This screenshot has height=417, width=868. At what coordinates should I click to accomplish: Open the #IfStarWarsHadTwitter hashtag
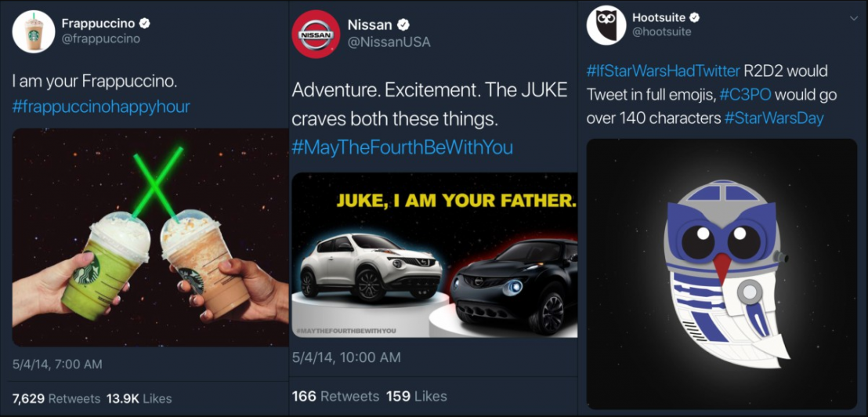[x=663, y=71]
